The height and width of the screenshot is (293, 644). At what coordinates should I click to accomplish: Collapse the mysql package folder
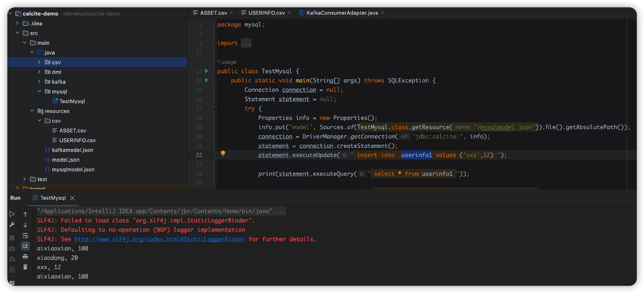tap(39, 91)
